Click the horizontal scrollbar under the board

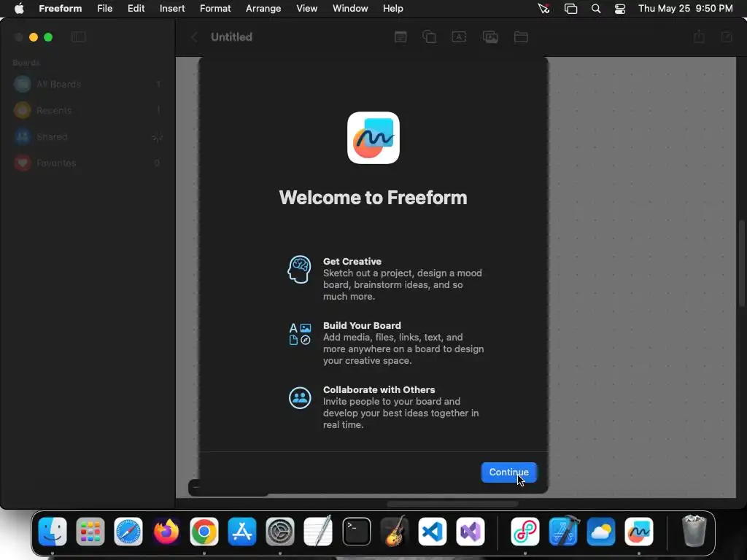point(452,504)
